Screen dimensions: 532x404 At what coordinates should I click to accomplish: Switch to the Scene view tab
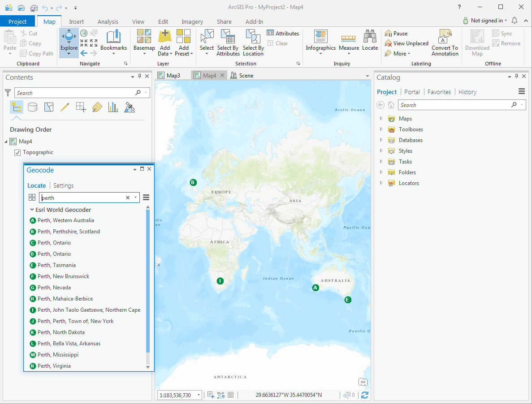(x=242, y=76)
